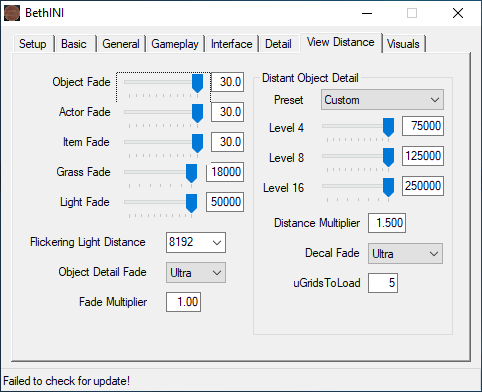The height and width of the screenshot is (392, 482).
Task: Select the Gameplay tab
Action: pyautogui.click(x=175, y=44)
